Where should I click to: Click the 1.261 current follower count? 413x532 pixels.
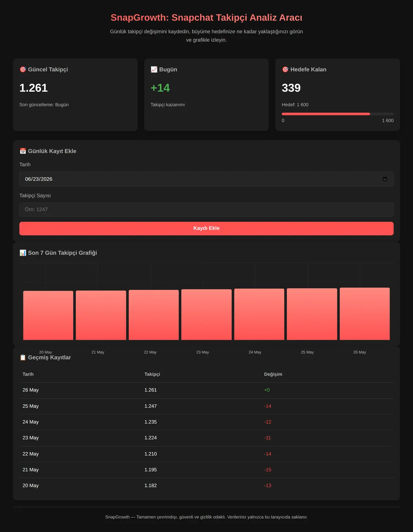pyautogui.click(x=33, y=88)
